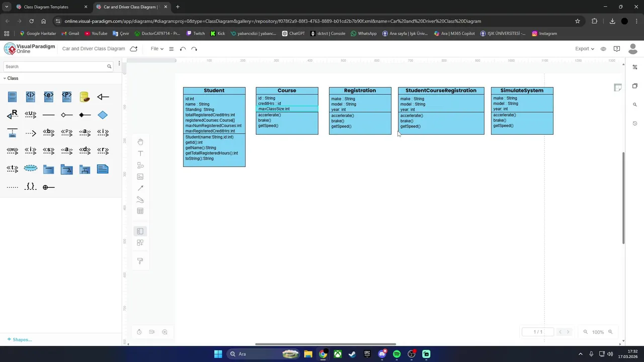Click the cloud save icon beside title
The height and width of the screenshot is (362, 644).
[x=133, y=49]
